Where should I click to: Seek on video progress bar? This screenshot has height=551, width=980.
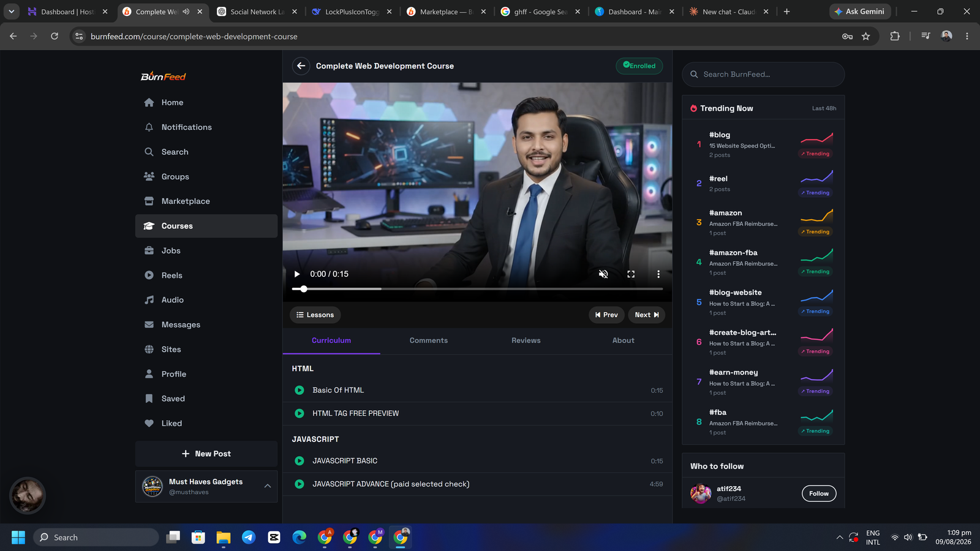477,288
